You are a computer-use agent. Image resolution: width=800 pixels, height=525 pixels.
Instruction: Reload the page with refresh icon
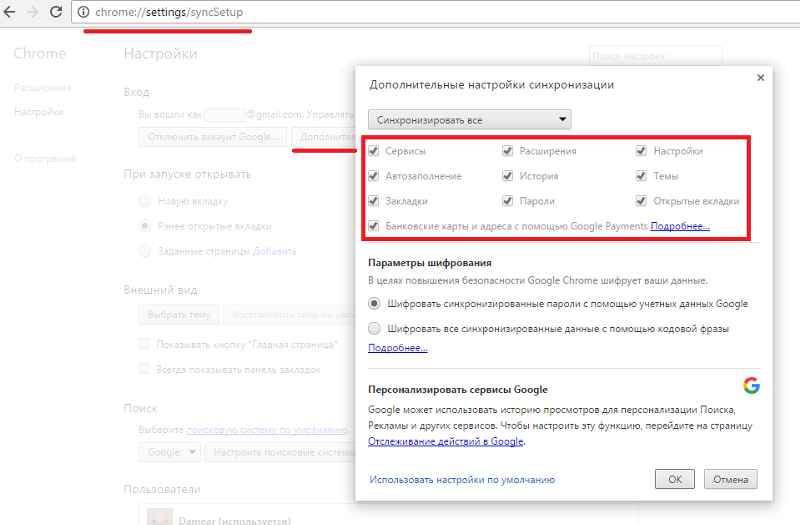56,12
